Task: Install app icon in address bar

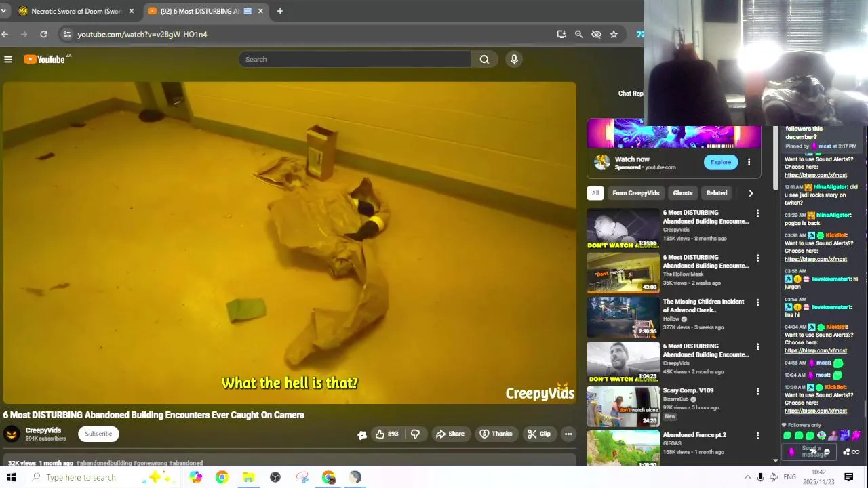Action: point(561,34)
